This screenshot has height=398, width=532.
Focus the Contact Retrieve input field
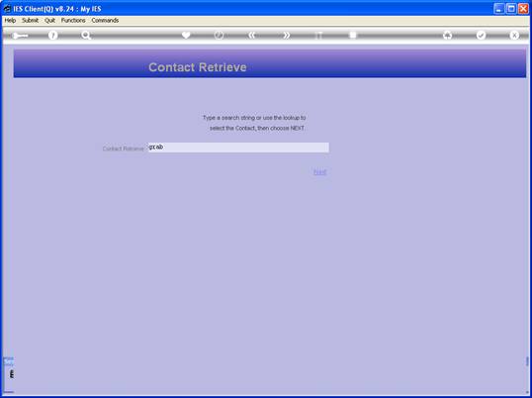(x=238, y=148)
